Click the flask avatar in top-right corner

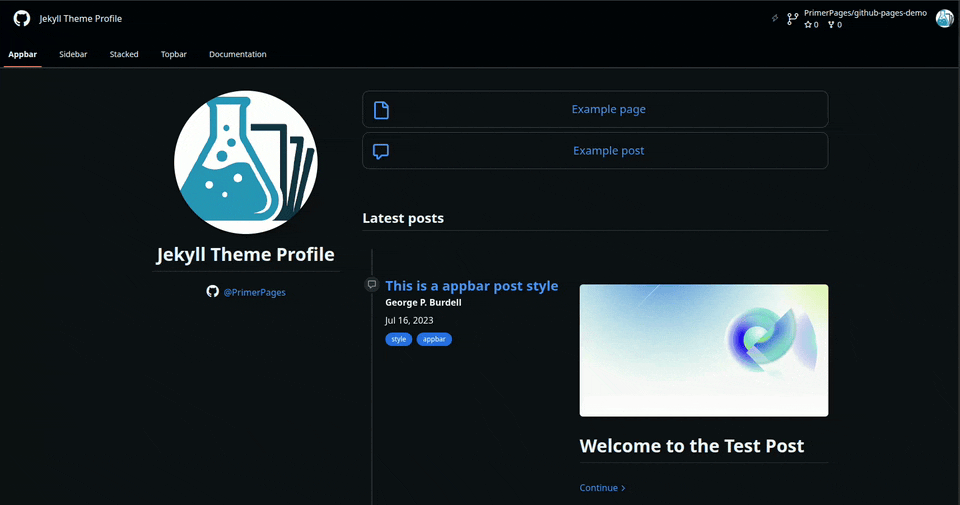point(944,18)
